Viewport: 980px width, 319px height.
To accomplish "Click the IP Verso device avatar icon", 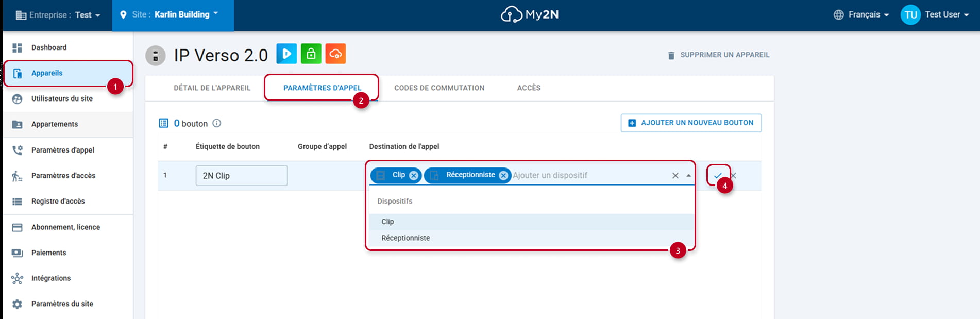I will click(155, 56).
